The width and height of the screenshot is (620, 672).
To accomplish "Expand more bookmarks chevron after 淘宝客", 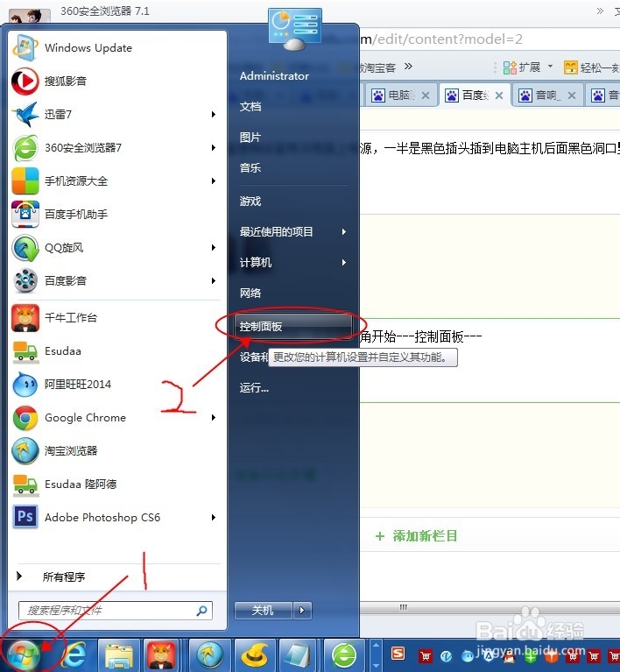I will 408,66.
